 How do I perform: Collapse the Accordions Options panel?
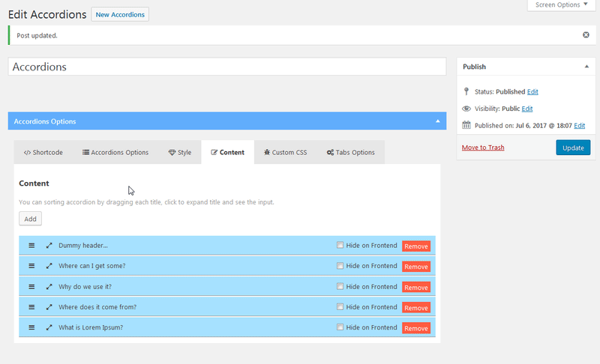point(437,121)
